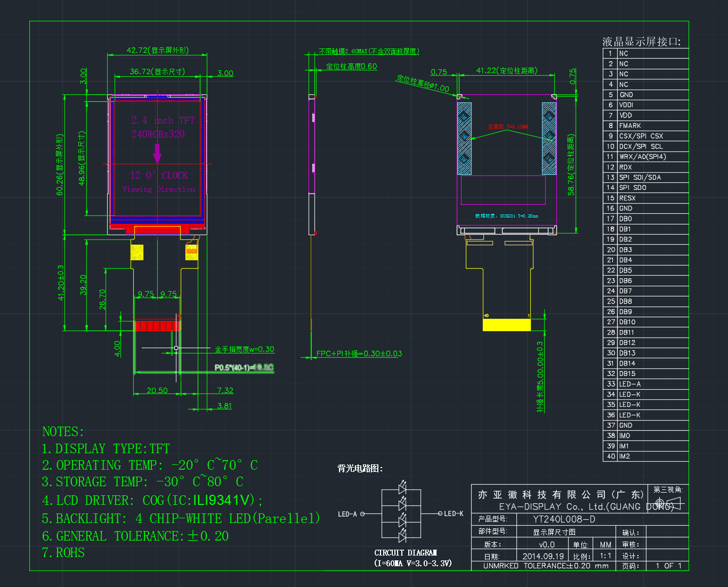Click the "FMARK" pin 8 row
Viewport: 728px width, 587px height.
point(646,126)
